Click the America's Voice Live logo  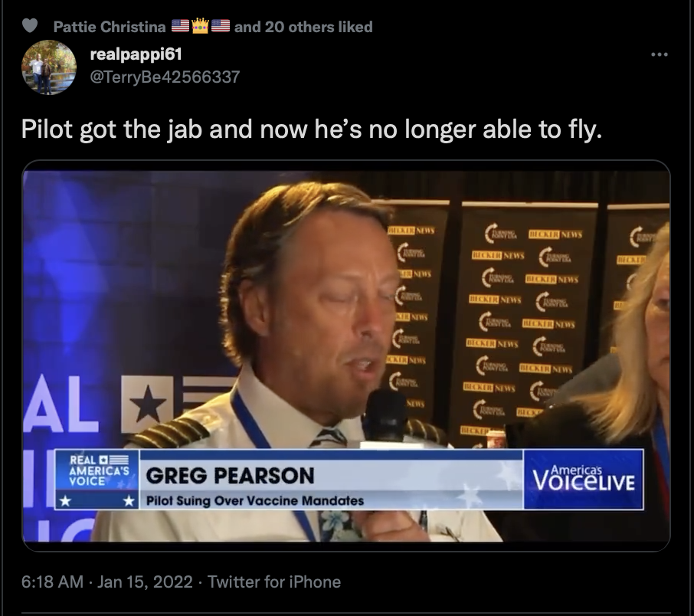pyautogui.click(x=584, y=479)
